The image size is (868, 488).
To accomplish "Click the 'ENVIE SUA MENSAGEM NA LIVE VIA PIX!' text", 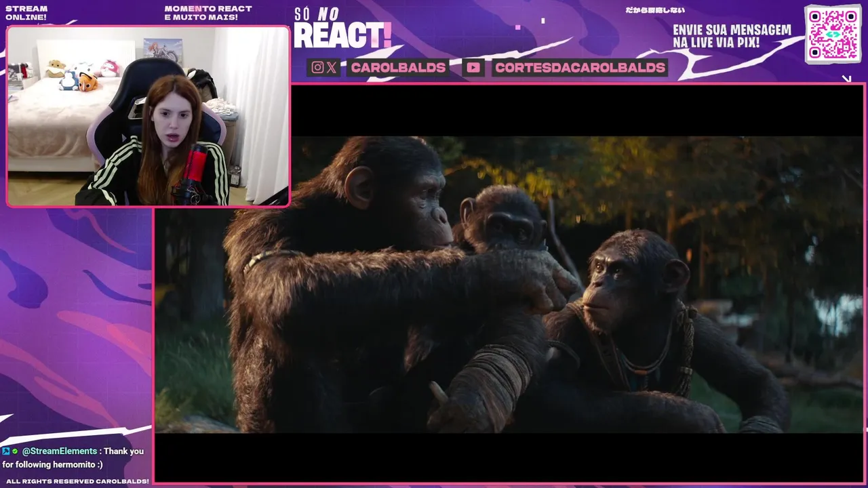I will point(732,36).
